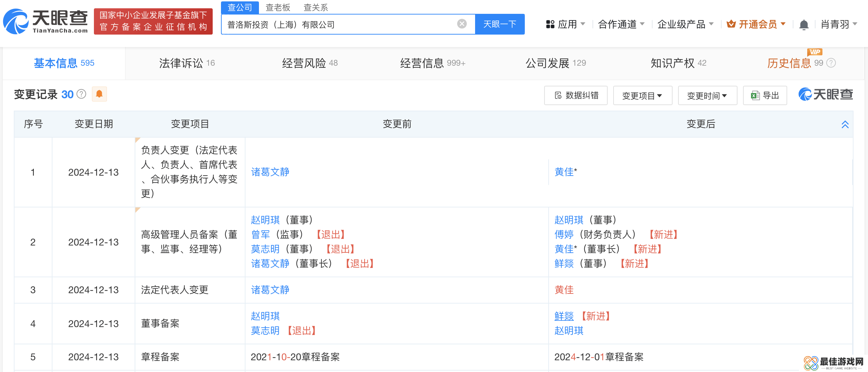
Task: Click the TianYanCha logo in header
Action: pyautogui.click(x=46, y=21)
